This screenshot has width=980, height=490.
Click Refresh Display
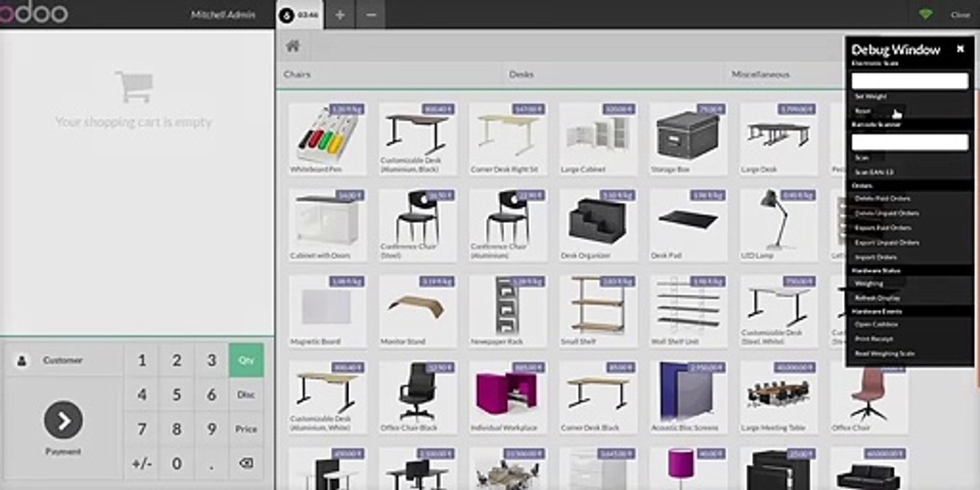[877, 298]
